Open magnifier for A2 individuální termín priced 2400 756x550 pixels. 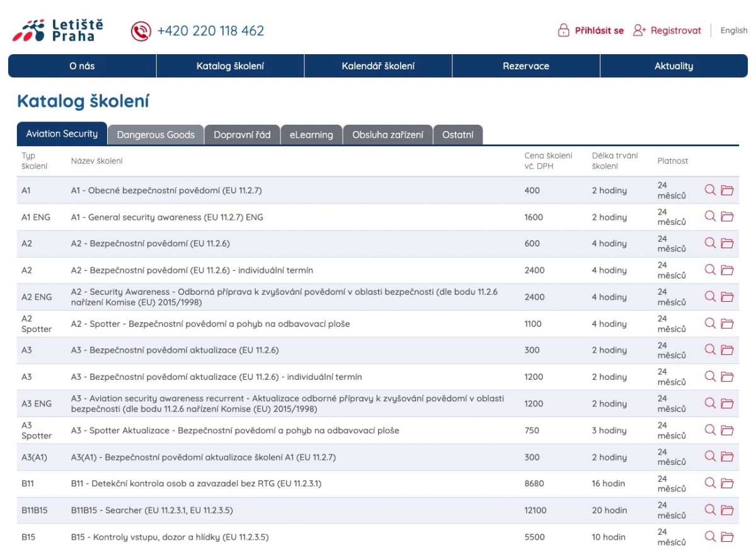click(710, 270)
